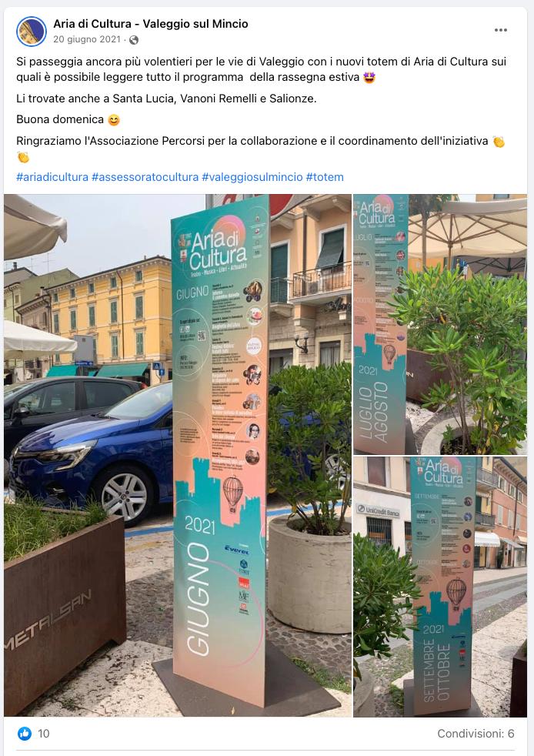Viewport: 534px width, 756px height.
Task: Click the blue car in the Giugno photo
Action: [92, 456]
